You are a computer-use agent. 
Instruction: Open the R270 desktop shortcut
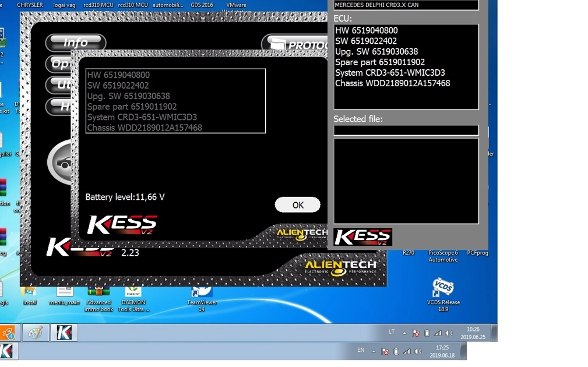(x=409, y=253)
